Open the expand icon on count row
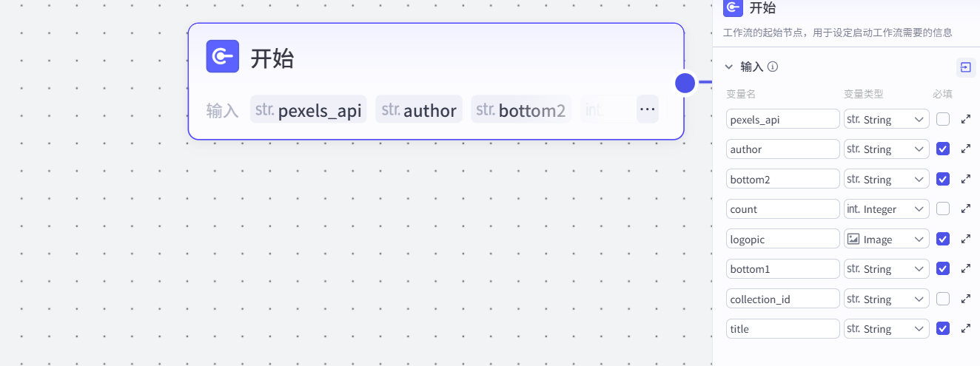 pos(965,209)
